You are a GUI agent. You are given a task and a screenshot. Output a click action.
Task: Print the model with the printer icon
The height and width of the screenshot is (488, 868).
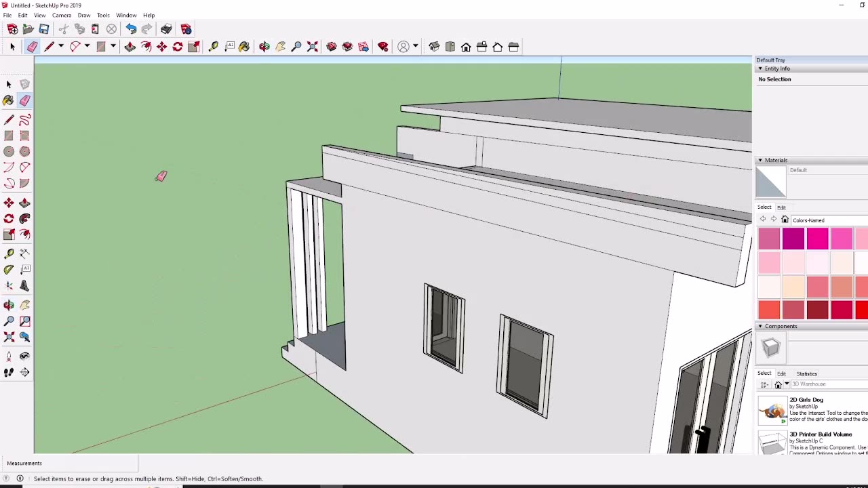pos(166,29)
